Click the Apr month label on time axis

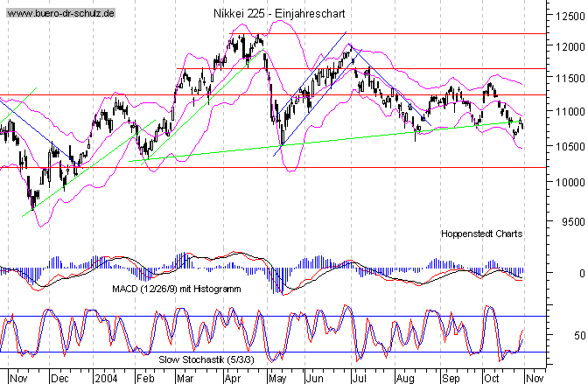coord(232,377)
